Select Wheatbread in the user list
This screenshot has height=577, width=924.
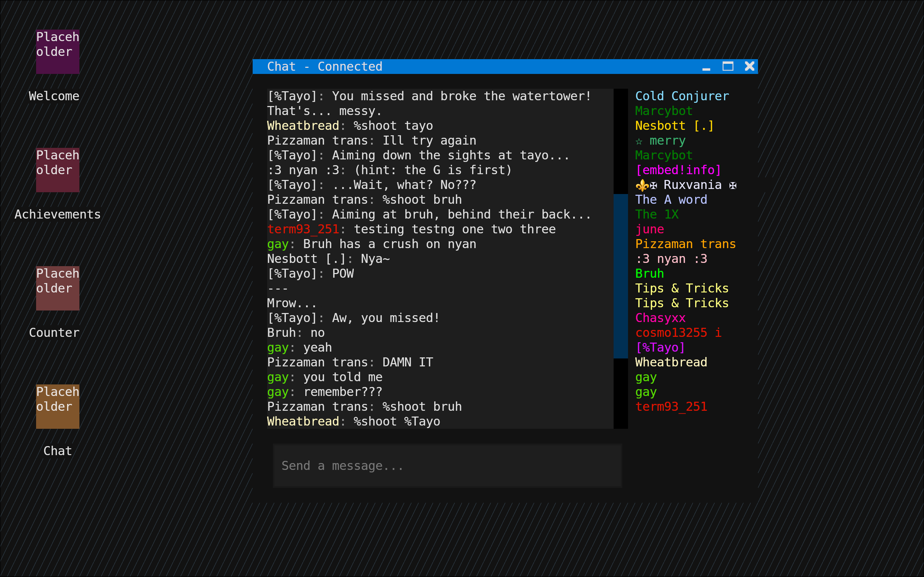pyautogui.click(x=671, y=362)
